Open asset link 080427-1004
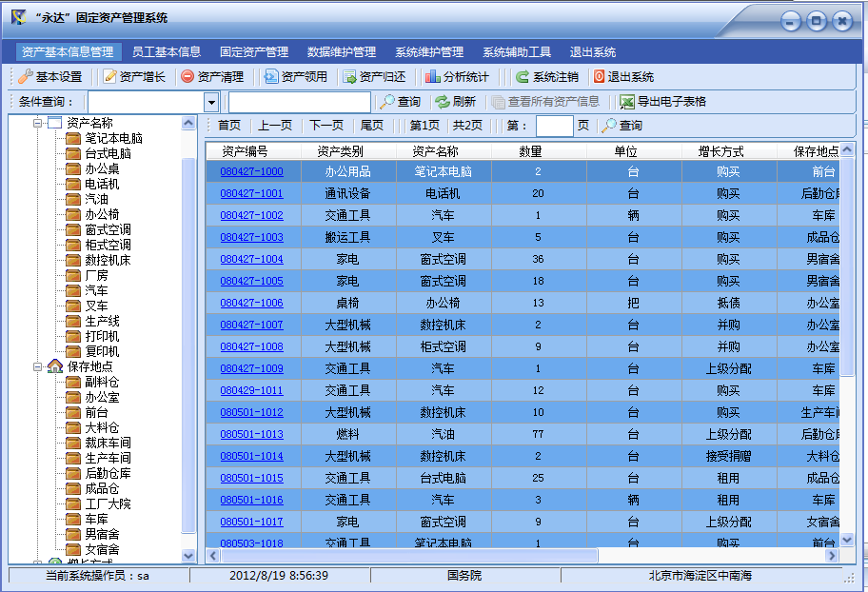Viewport: 868px width, 592px height. [251, 259]
